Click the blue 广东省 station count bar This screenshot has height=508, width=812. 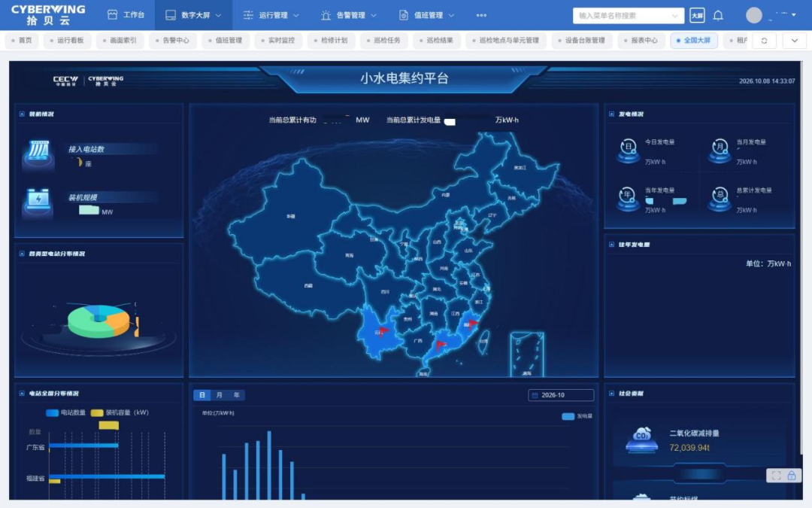coord(84,446)
